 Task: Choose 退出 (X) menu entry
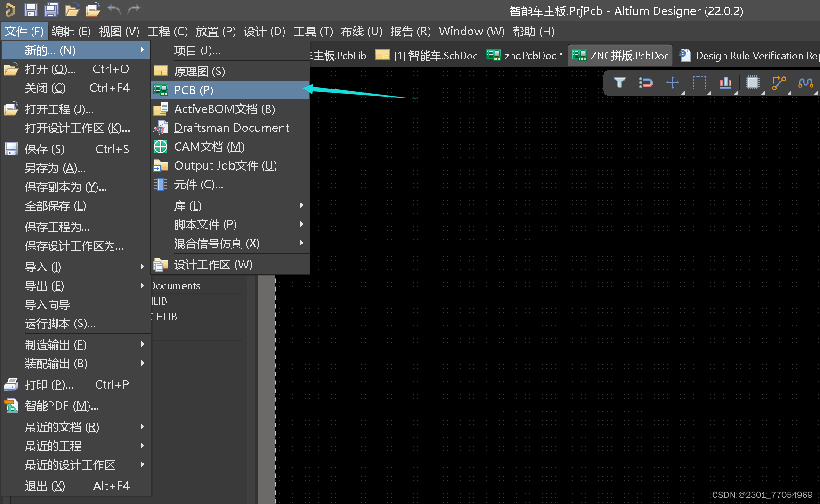pos(76,486)
